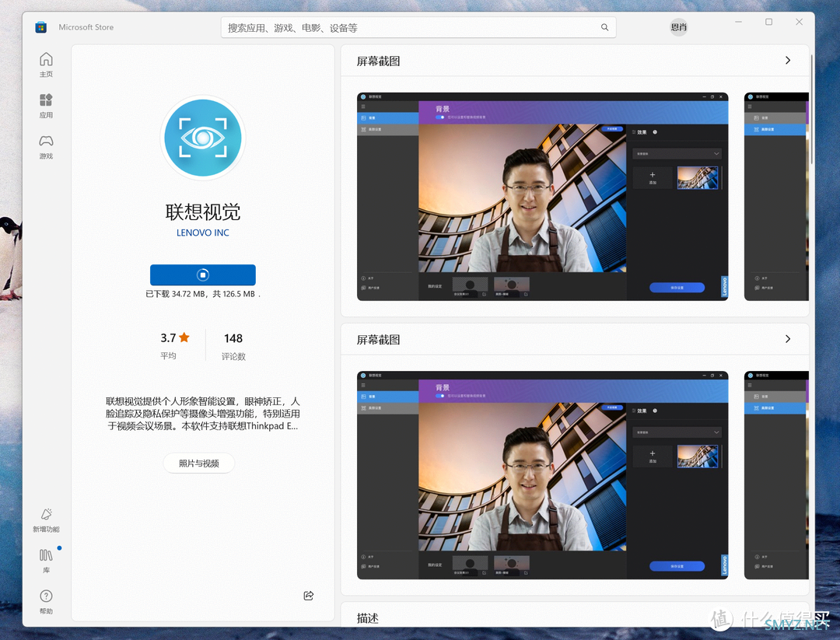Open the Library section
Image resolution: width=840 pixels, height=640 pixels.
(46, 561)
